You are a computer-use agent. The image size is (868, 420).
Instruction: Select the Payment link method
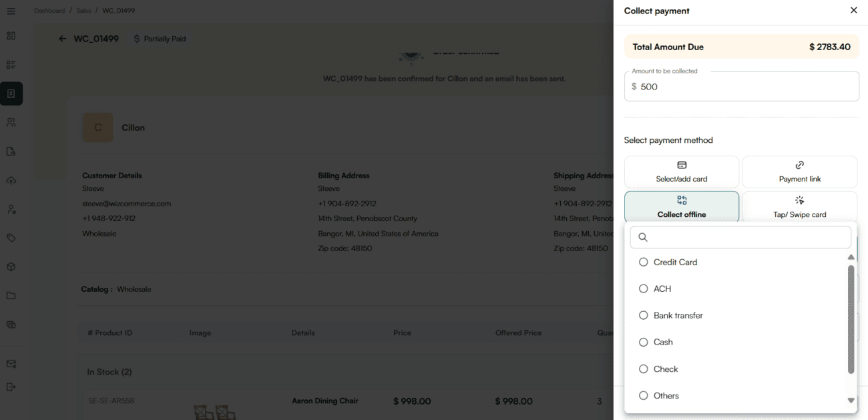(799, 172)
